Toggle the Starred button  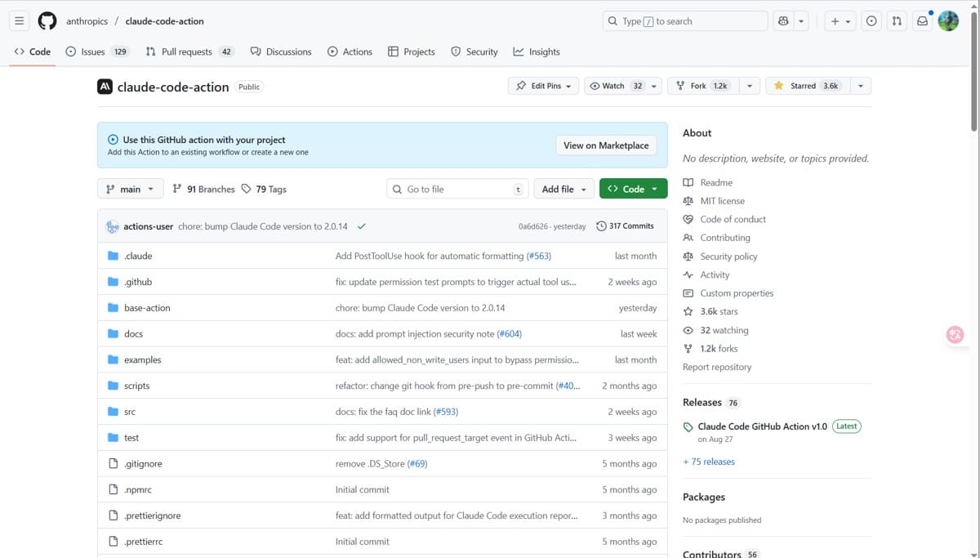(808, 86)
